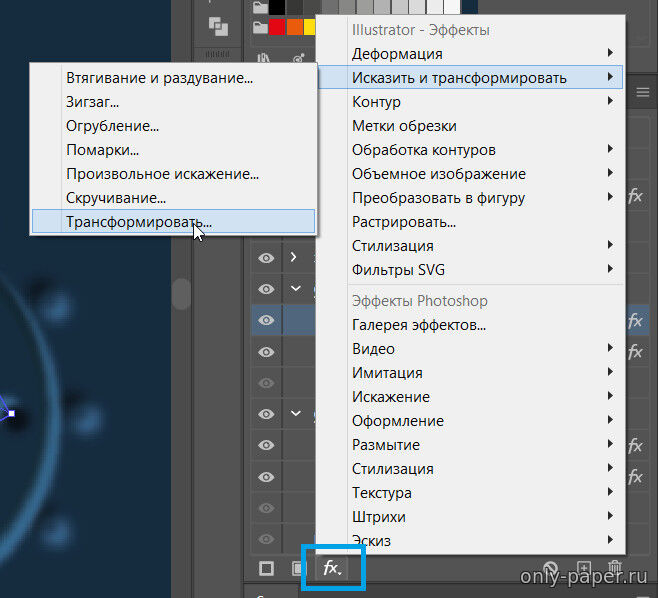
Task: Click the vertical scrollbar thumb beside canvas
Action: (181, 293)
